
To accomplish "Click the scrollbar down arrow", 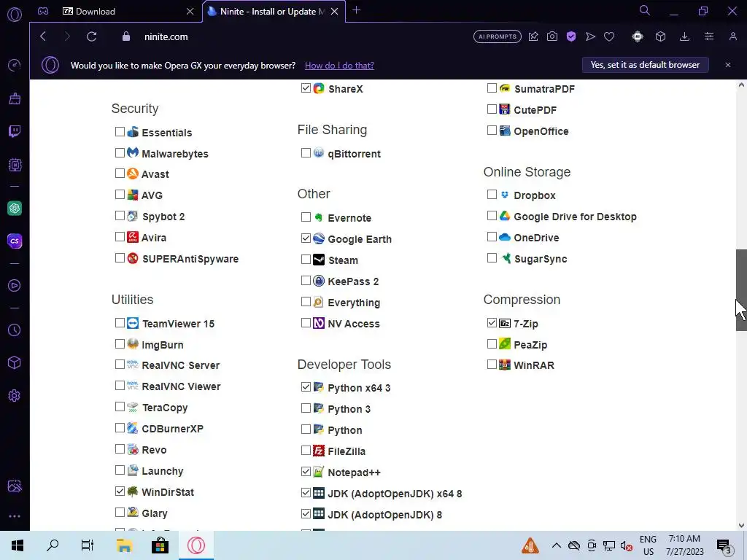I will click(x=741, y=526).
